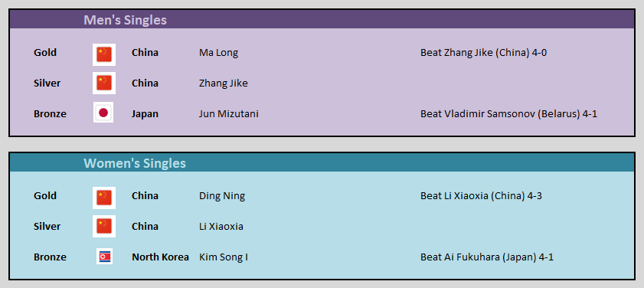644x288 pixels.
Task: Click the China flag beside Ding Ning
Action: 104,198
